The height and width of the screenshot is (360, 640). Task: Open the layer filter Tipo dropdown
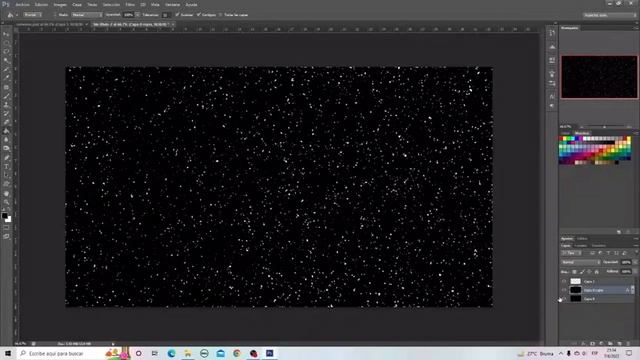pos(571,253)
